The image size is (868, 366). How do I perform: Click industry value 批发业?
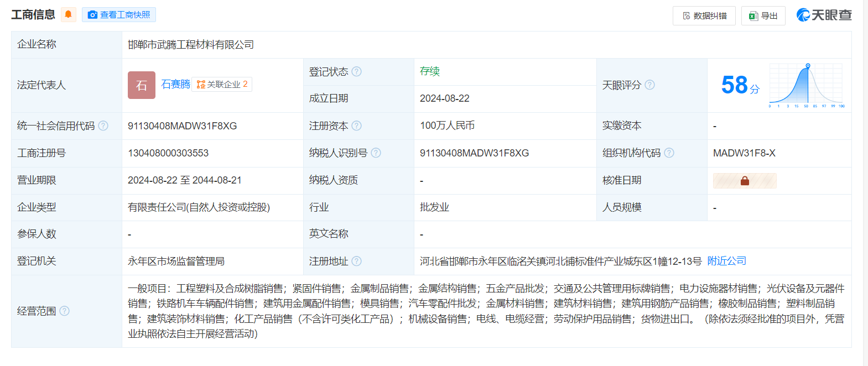pos(434,207)
